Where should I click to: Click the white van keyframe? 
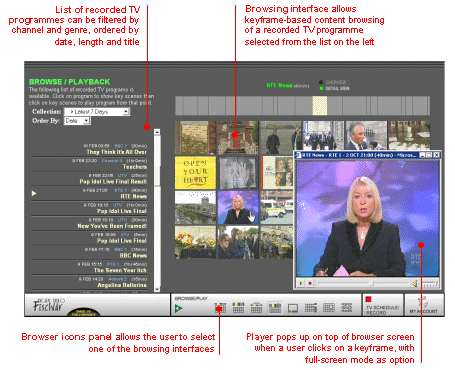(277, 208)
